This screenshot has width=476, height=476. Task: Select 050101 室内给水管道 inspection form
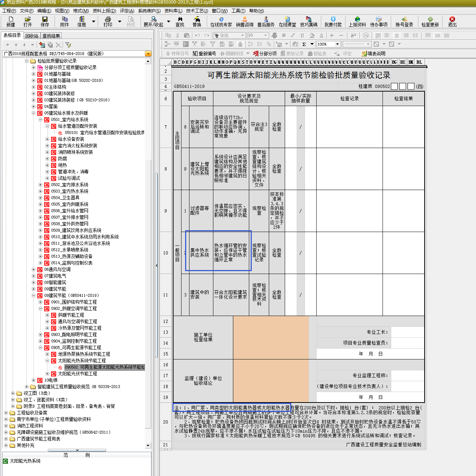(105, 132)
